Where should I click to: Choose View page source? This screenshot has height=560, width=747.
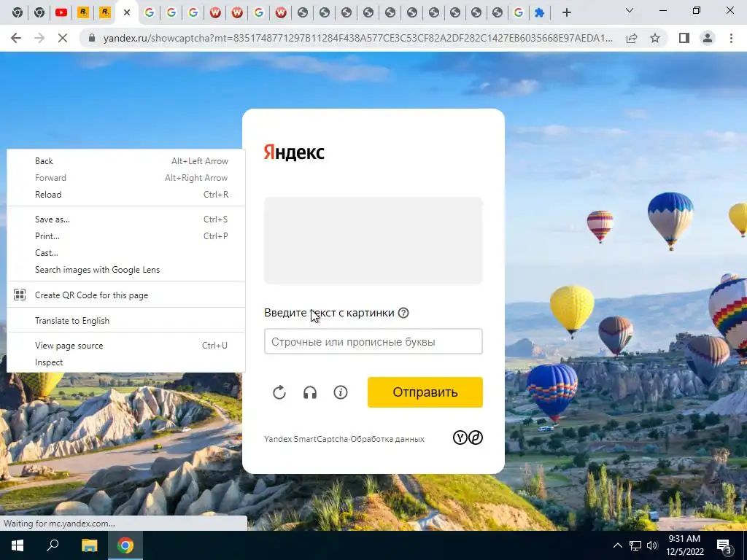pyautogui.click(x=126, y=346)
